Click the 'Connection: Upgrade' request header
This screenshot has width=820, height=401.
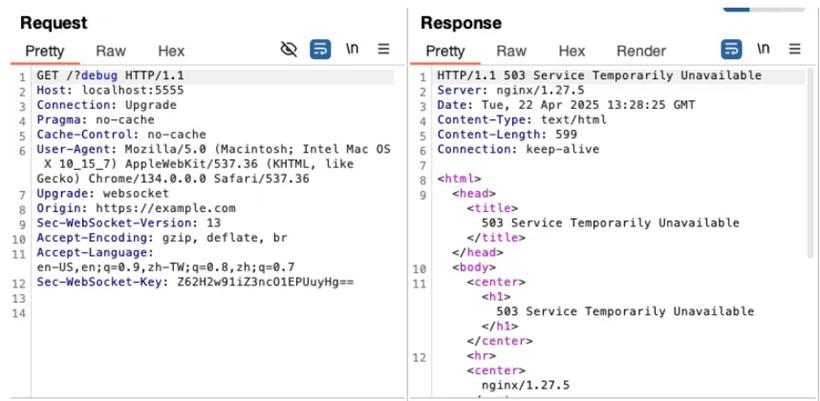107,105
